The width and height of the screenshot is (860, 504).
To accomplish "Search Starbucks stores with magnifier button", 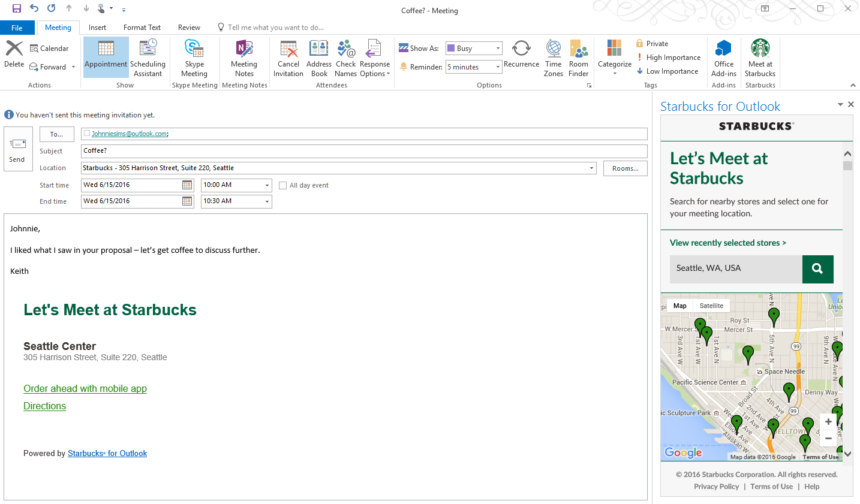I will (x=817, y=269).
